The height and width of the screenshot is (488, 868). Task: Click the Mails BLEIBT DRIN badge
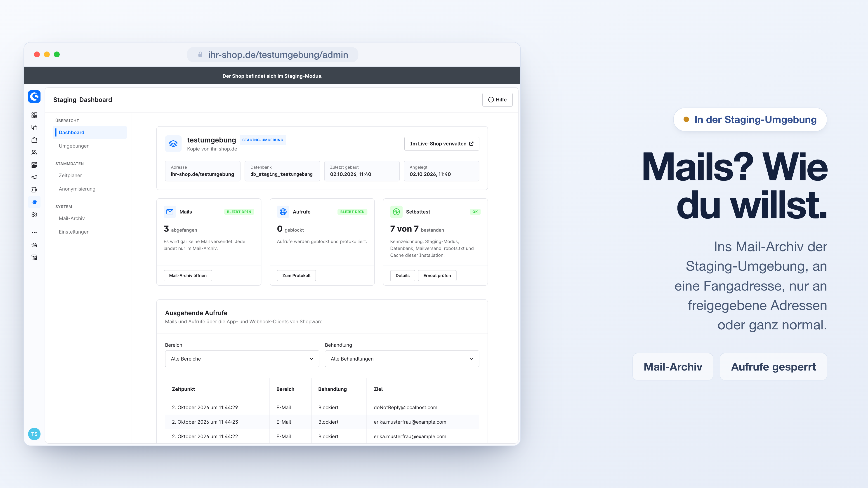click(239, 212)
